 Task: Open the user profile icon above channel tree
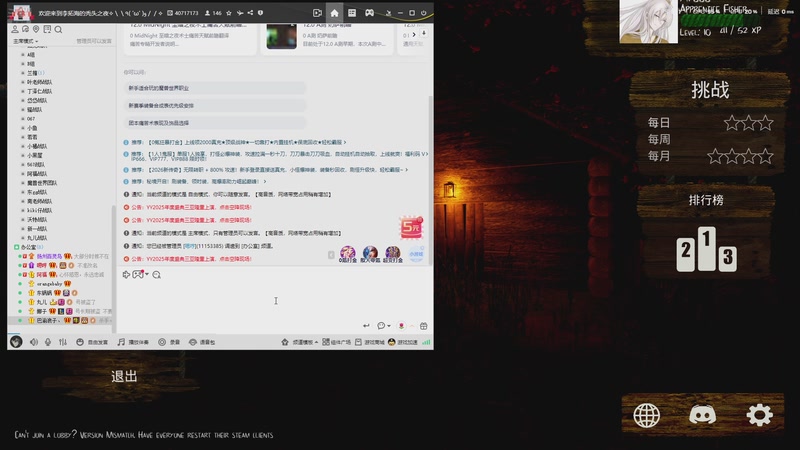tap(15, 29)
